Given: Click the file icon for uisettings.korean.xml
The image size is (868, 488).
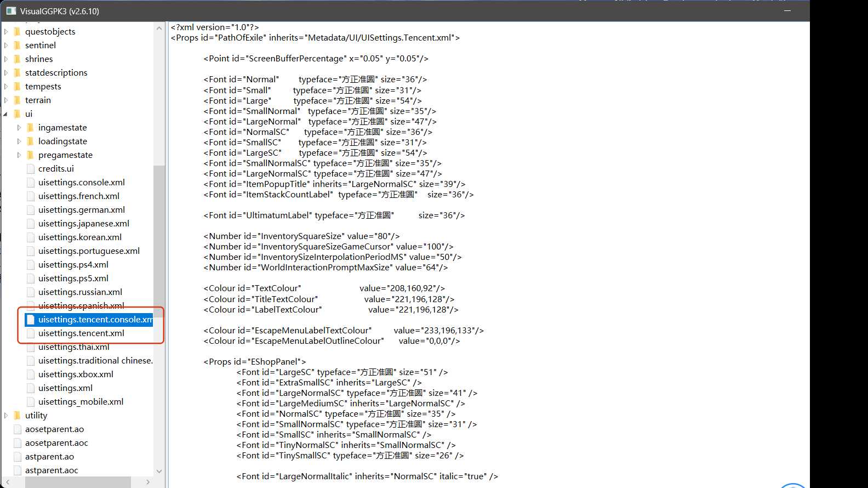Looking at the screenshot, I should coord(30,237).
